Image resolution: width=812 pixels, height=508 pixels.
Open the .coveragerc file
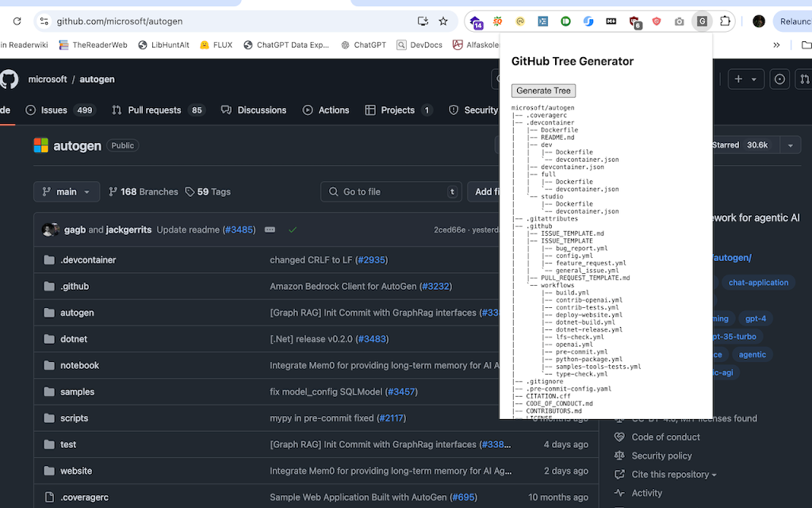click(84, 497)
